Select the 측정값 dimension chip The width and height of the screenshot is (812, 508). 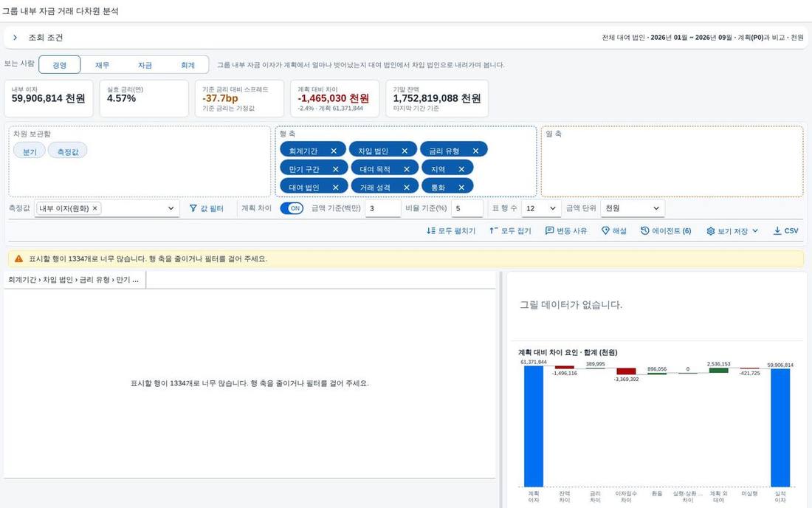[68, 151]
